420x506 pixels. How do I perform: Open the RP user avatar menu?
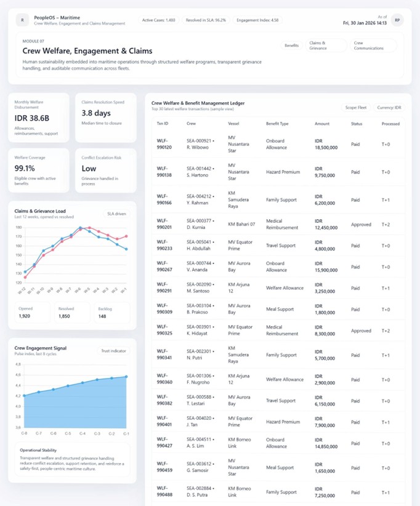[x=397, y=20]
